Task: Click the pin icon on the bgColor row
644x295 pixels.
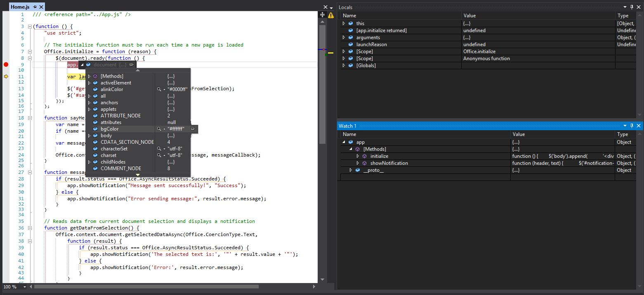Action: 193,129
